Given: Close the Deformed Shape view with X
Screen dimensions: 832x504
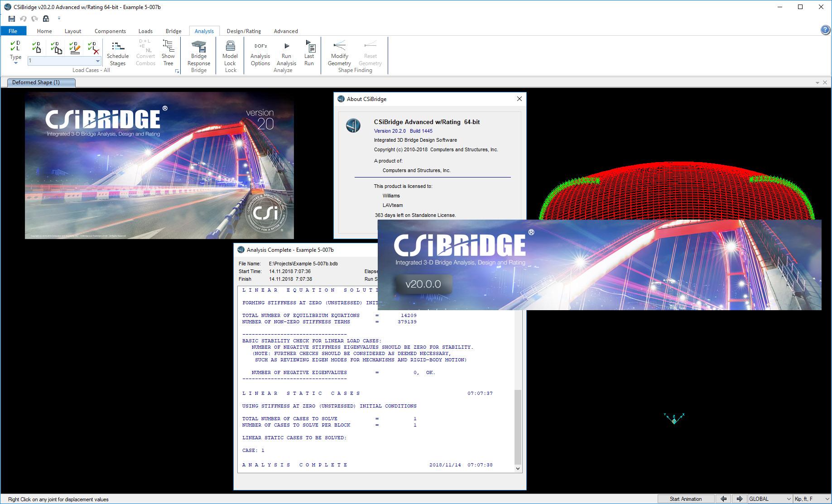Looking at the screenshot, I should coord(825,82).
